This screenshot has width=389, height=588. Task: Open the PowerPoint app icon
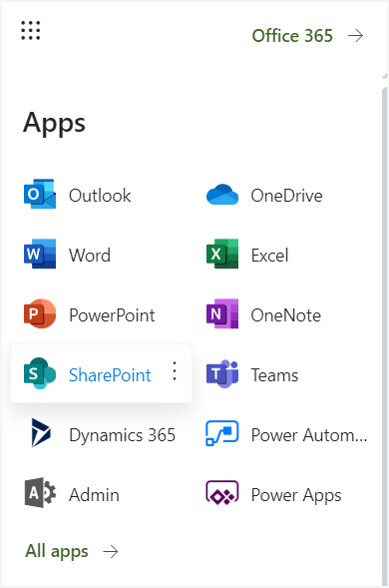[x=40, y=313]
